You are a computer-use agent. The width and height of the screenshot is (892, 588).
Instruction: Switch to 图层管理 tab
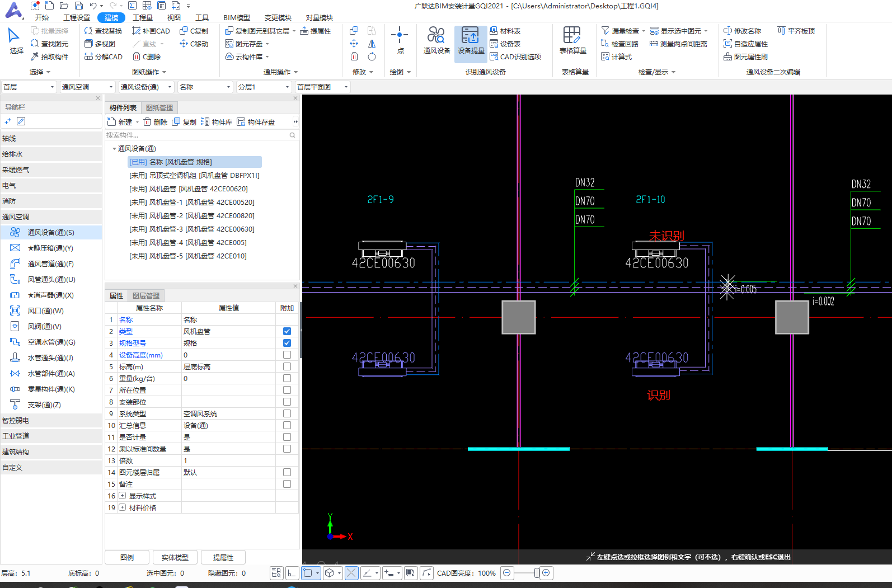point(146,295)
